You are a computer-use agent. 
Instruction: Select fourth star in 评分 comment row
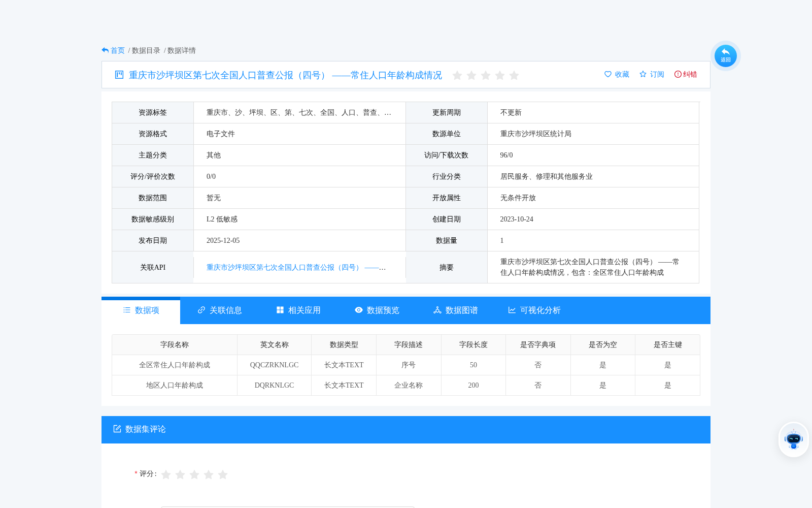point(209,474)
